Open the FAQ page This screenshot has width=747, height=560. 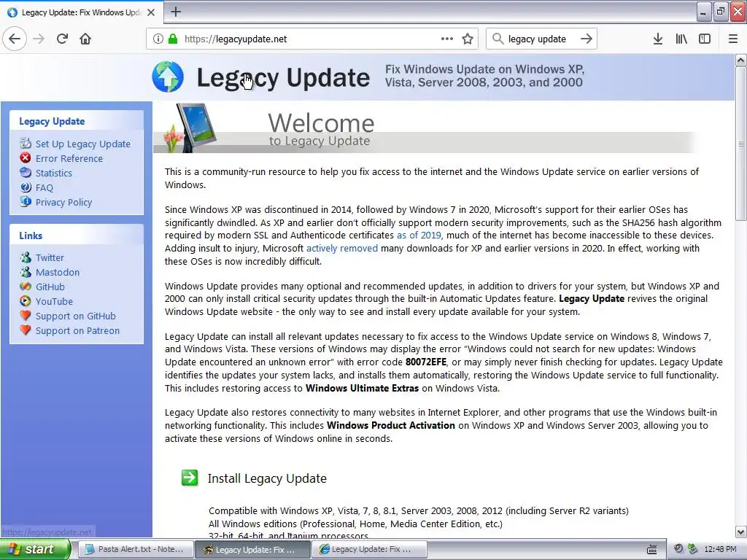(44, 187)
